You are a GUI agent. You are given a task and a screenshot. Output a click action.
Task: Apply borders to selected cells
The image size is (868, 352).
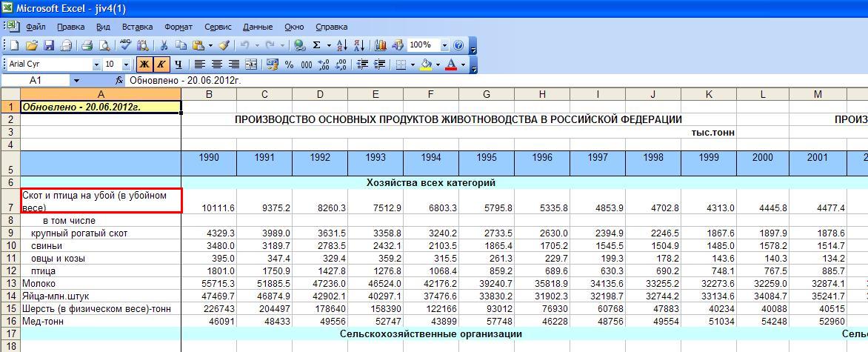click(402, 64)
